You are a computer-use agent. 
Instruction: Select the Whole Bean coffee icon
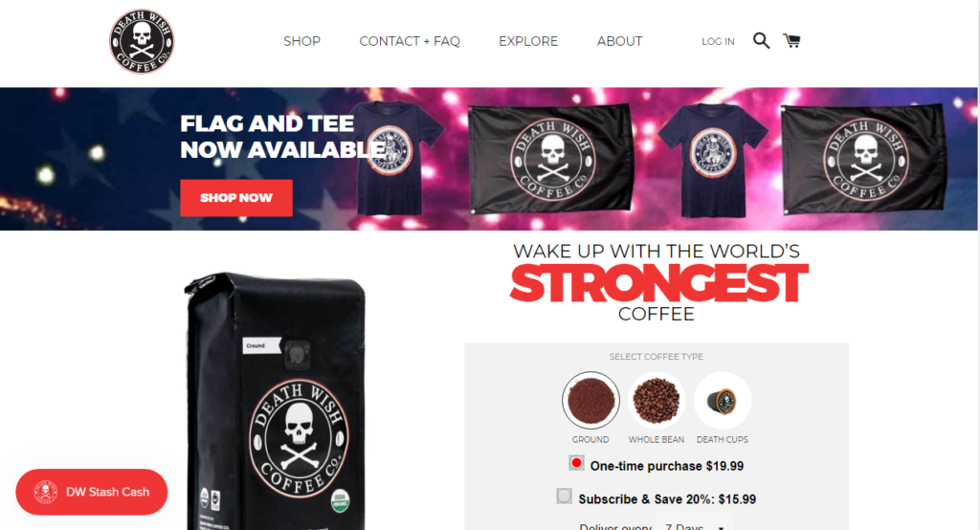tap(657, 400)
